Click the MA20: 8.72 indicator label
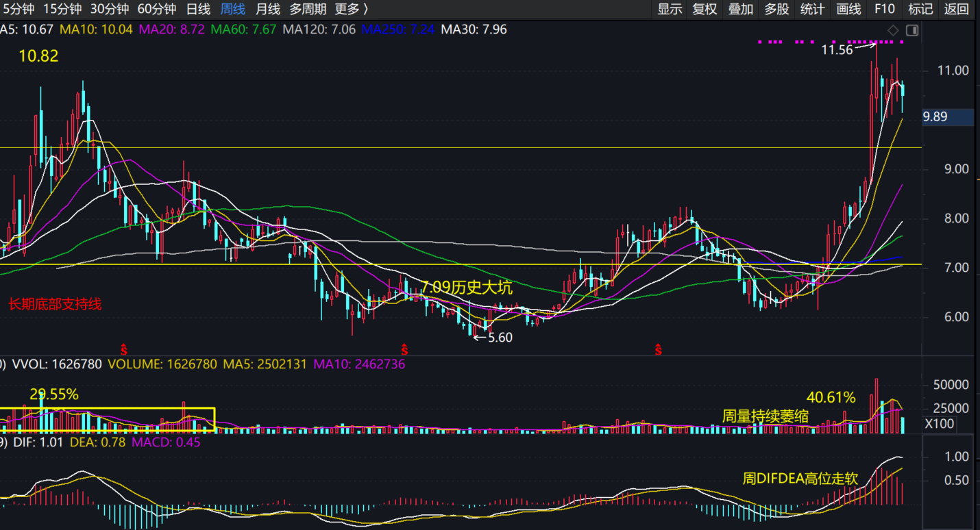 [171, 29]
